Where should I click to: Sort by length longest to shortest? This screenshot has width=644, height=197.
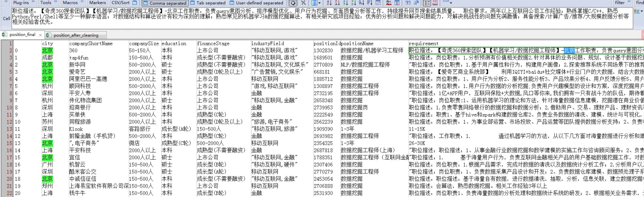370,3
